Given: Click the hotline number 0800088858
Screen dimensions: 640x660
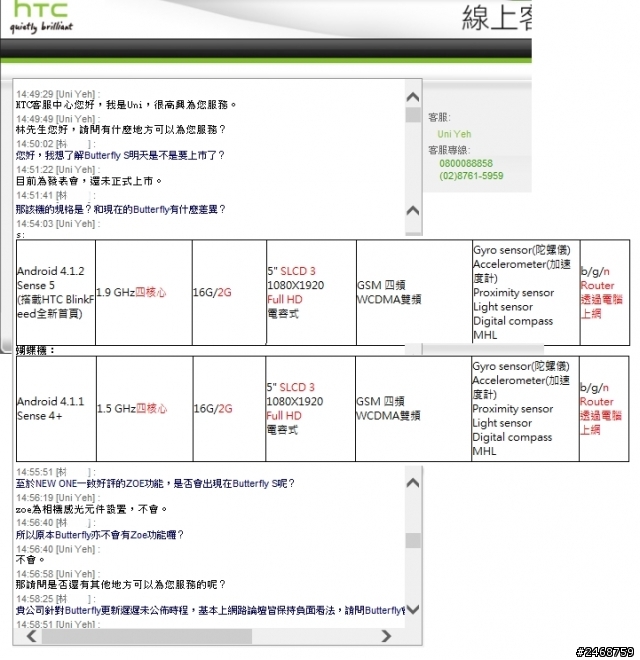Looking at the screenshot, I should (x=466, y=163).
